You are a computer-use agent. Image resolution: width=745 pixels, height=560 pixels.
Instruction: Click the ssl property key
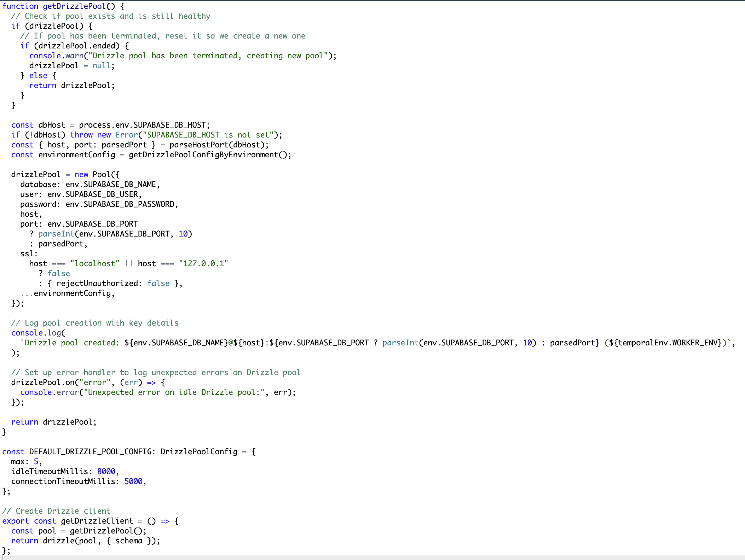(27, 253)
